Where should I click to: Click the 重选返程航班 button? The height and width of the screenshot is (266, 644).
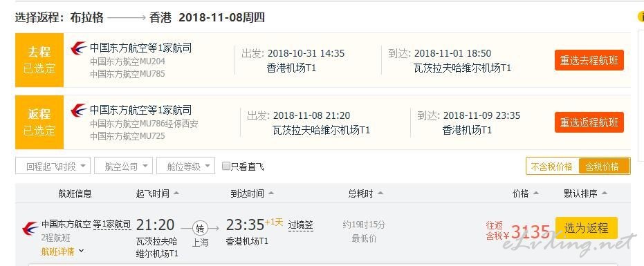(x=589, y=122)
